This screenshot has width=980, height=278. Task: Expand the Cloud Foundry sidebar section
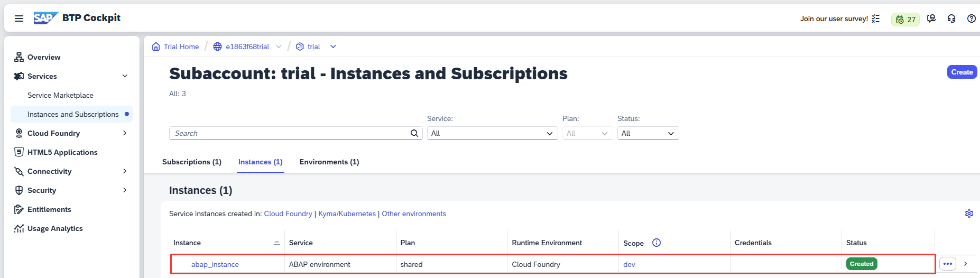(x=125, y=133)
